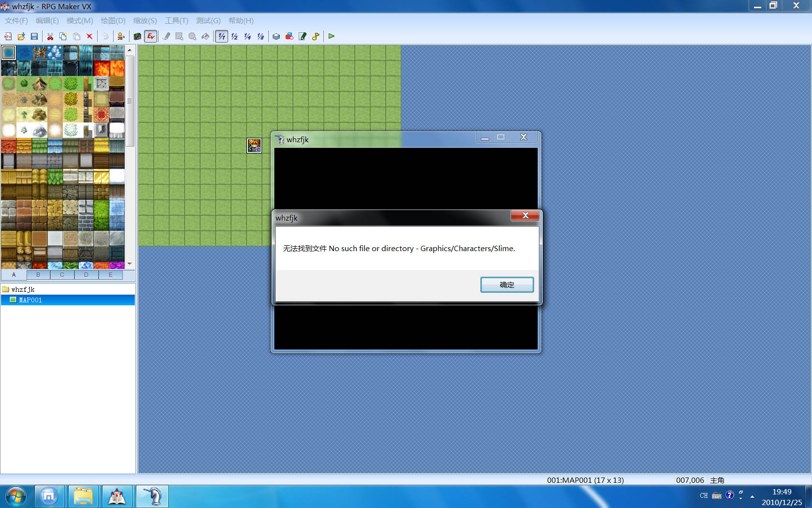The height and width of the screenshot is (508, 812).
Task: Click the player start character on map
Action: point(254,145)
